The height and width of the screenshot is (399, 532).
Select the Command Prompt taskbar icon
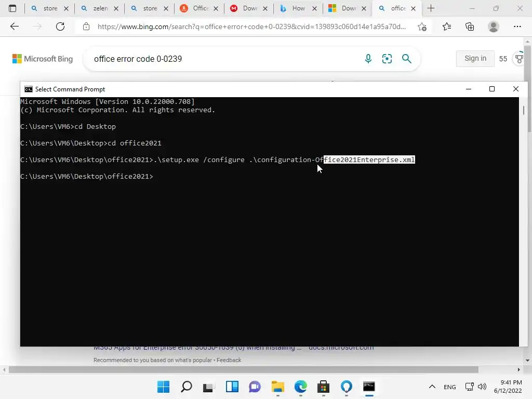point(369,387)
